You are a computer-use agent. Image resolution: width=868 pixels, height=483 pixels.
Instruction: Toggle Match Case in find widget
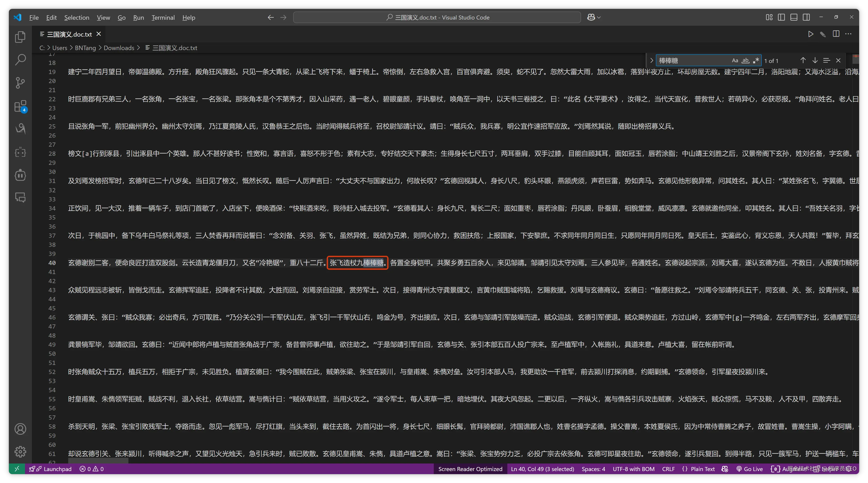735,61
